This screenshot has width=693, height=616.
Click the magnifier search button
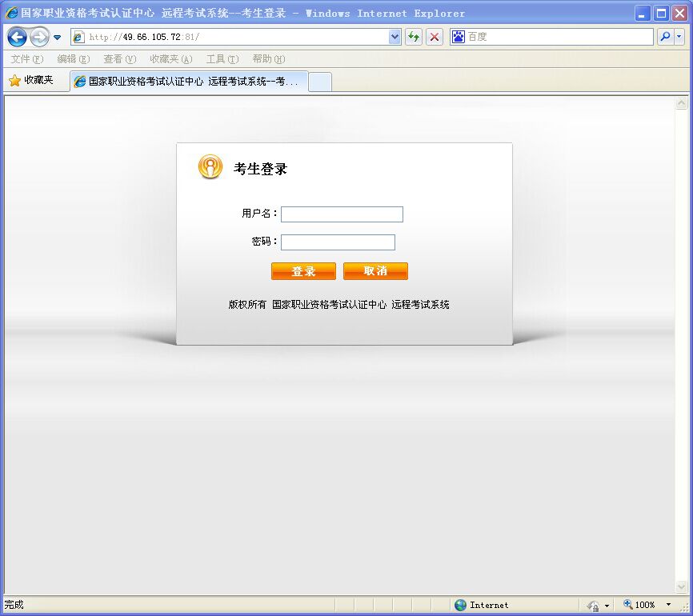coord(665,37)
